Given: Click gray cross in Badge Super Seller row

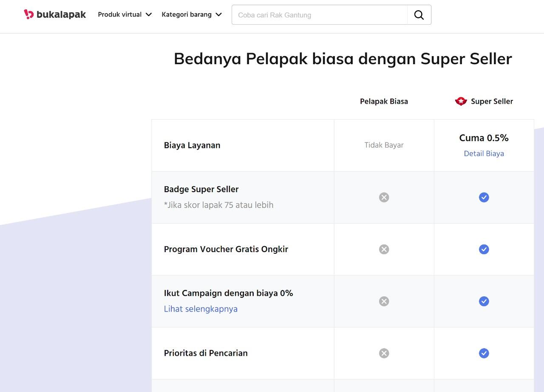Looking at the screenshot, I should 384,197.
